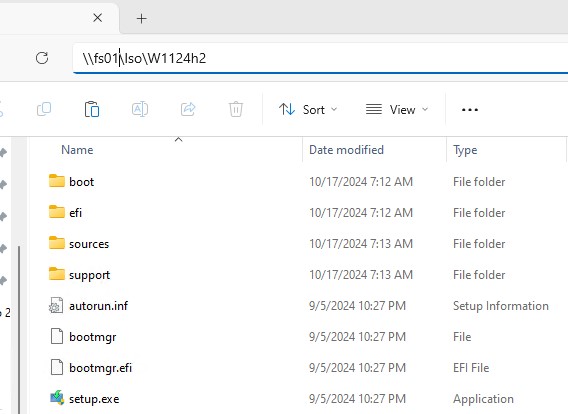Select the bootmgr file icon
Image resolution: width=568 pixels, height=414 pixels.
point(57,336)
